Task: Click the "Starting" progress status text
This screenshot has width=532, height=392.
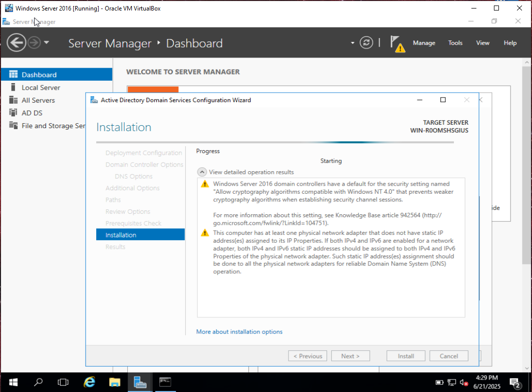Action: click(331, 161)
